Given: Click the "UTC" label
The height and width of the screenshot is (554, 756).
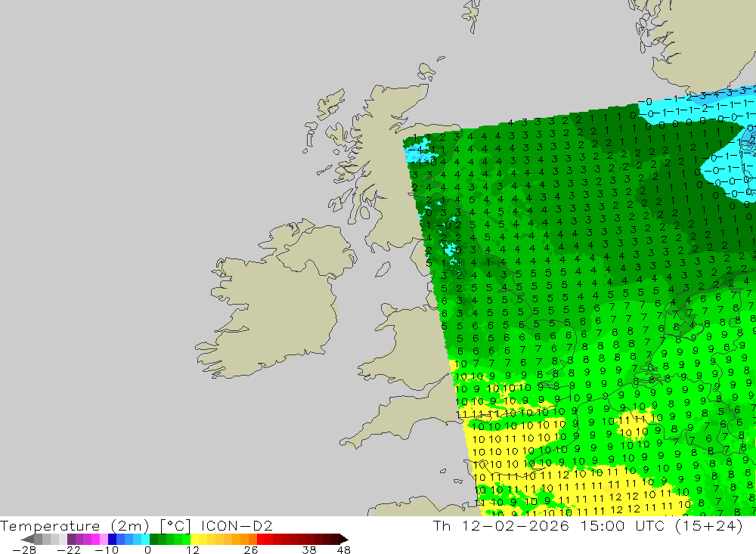Looking at the screenshot, I should pyautogui.click(x=650, y=525).
